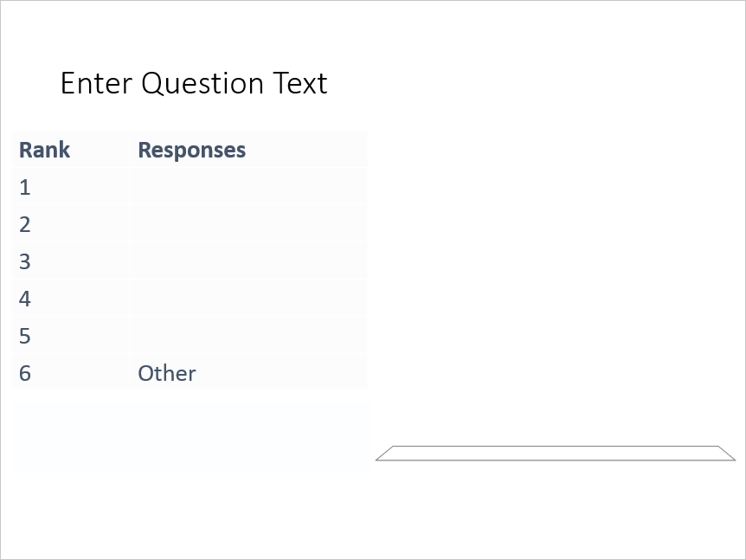Click the word "Enter" in the title
Image resolution: width=746 pixels, height=560 pixels.
pos(96,84)
